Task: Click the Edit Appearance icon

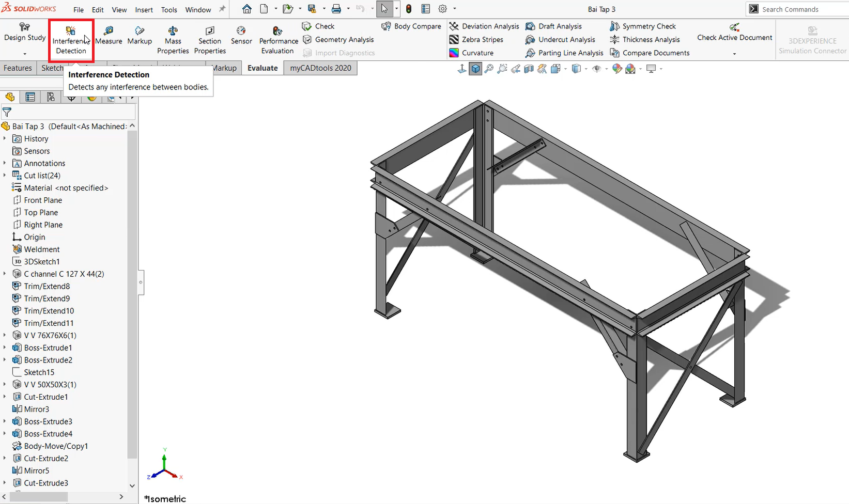Action: point(617,69)
